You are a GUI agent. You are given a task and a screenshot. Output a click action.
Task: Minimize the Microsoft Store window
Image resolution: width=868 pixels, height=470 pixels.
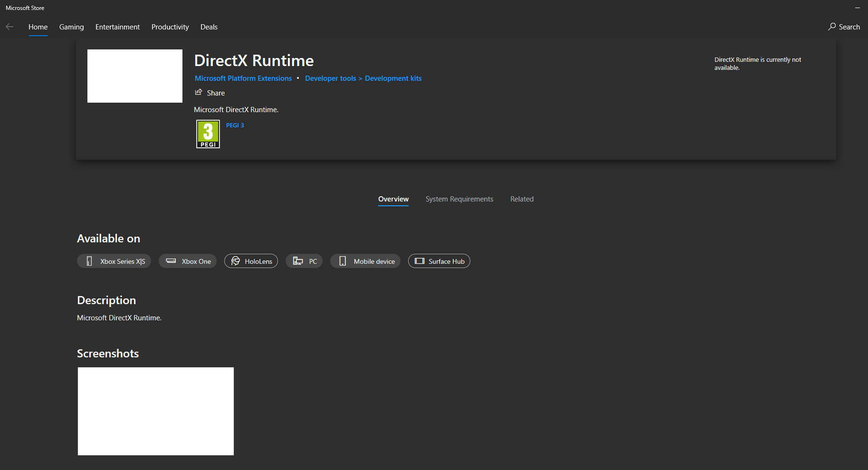858,8
